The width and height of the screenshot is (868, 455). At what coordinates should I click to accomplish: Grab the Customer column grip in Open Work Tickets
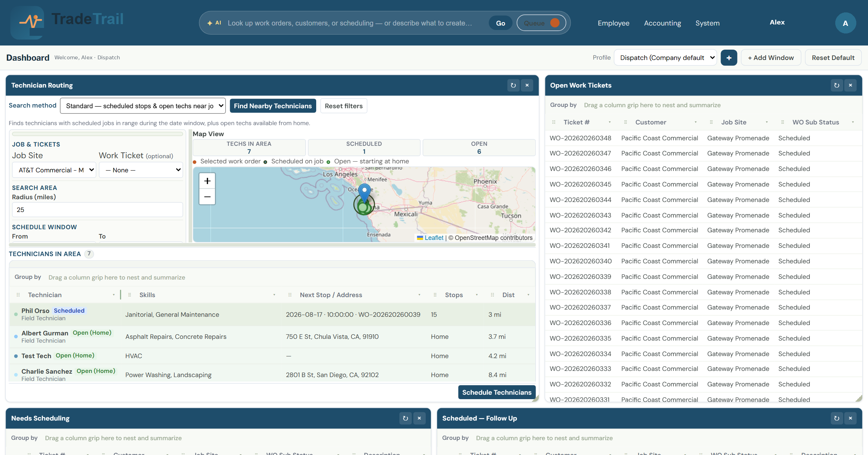point(626,122)
